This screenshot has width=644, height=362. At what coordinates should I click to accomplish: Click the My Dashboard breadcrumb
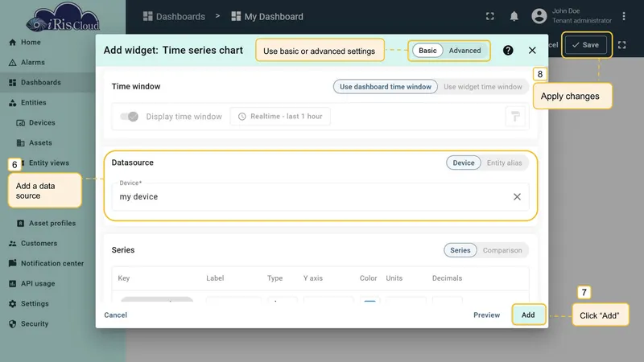pos(267,16)
